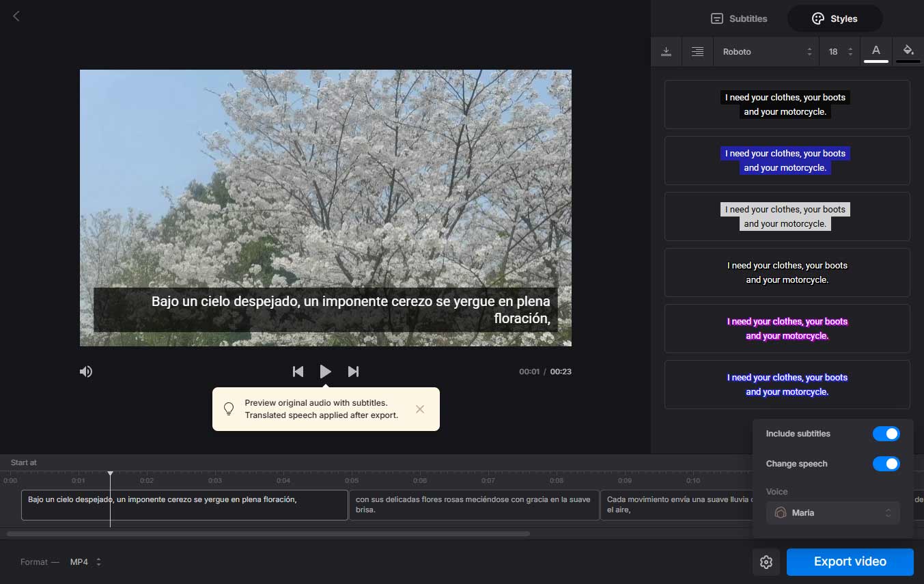
Task: Click the subtitle position icon
Action: [667, 51]
